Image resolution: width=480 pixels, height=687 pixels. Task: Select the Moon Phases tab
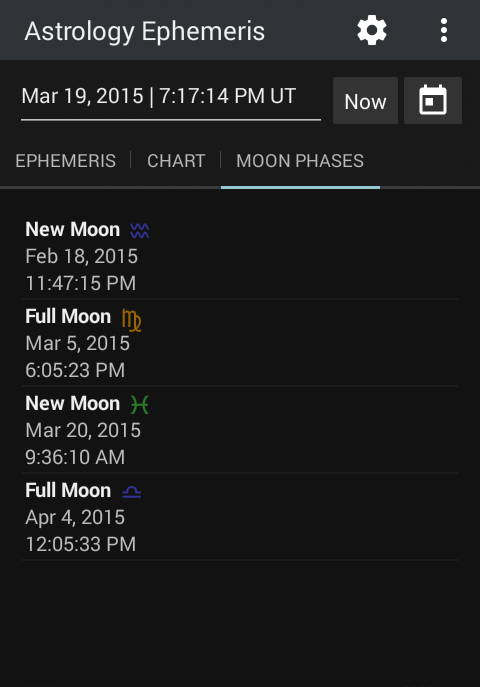(x=300, y=161)
